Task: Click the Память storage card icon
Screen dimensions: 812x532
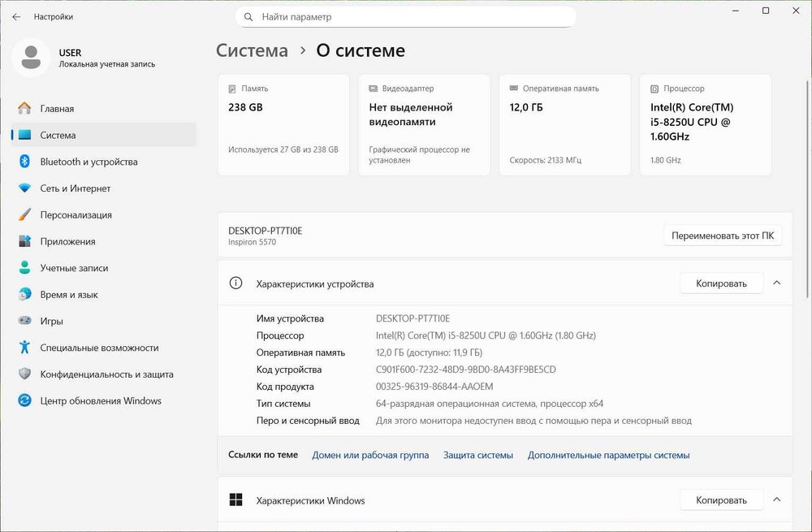Action: tap(232, 89)
